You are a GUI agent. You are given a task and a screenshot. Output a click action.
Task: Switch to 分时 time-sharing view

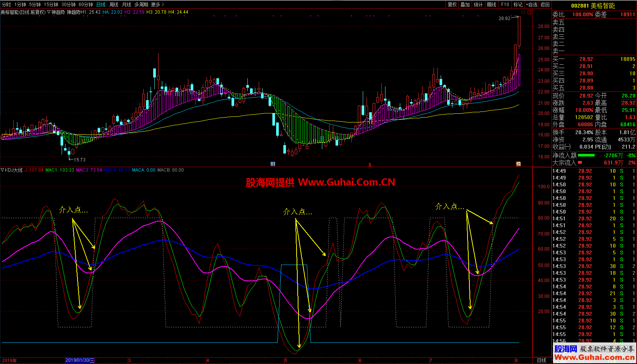coord(6,5)
